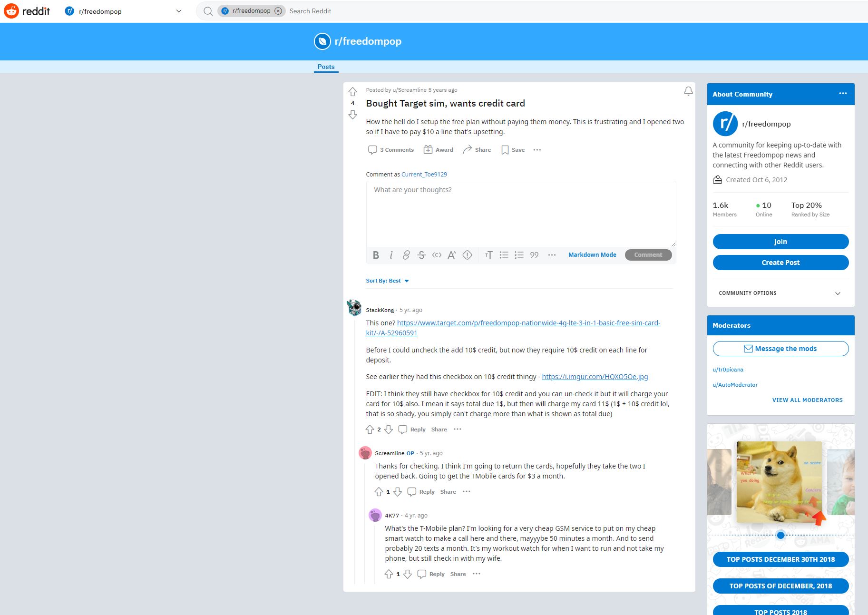Screen dimensions: 868x615
Task: Click the blue slider dot under doge image
Action: [x=780, y=535]
